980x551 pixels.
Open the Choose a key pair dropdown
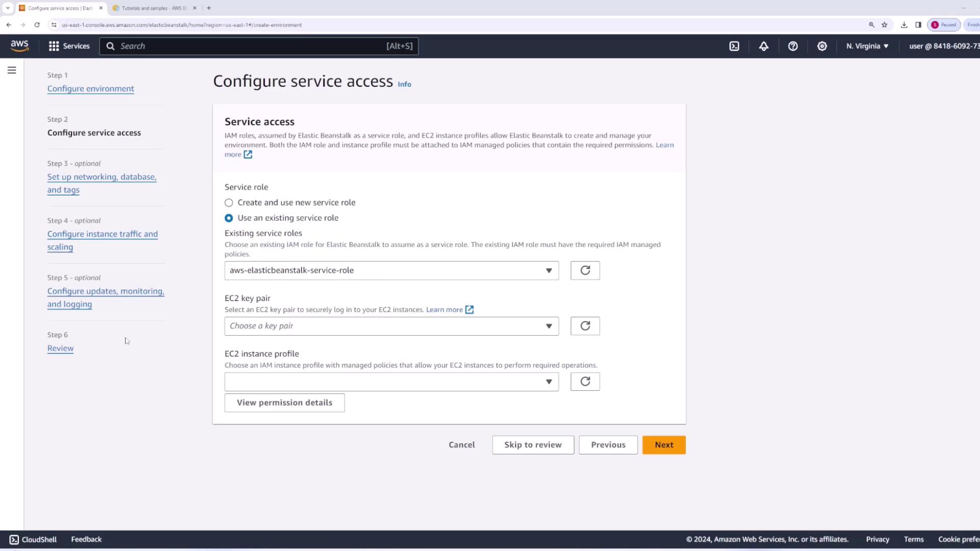tap(391, 326)
